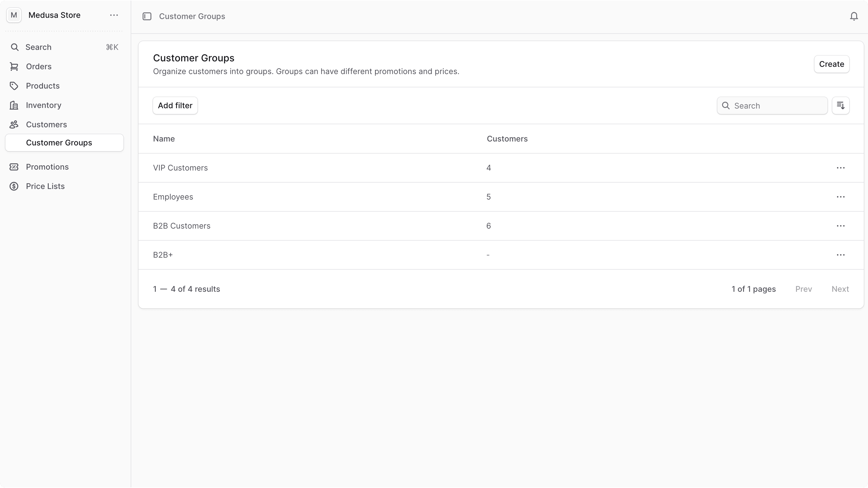Open the actions menu for Employees
The width and height of the screenshot is (868, 488).
click(841, 197)
